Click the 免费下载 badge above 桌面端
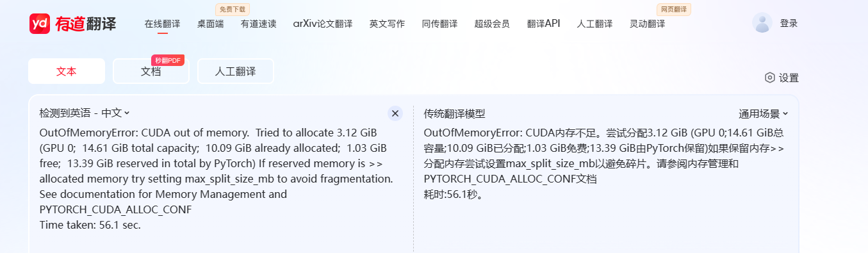 (x=232, y=10)
